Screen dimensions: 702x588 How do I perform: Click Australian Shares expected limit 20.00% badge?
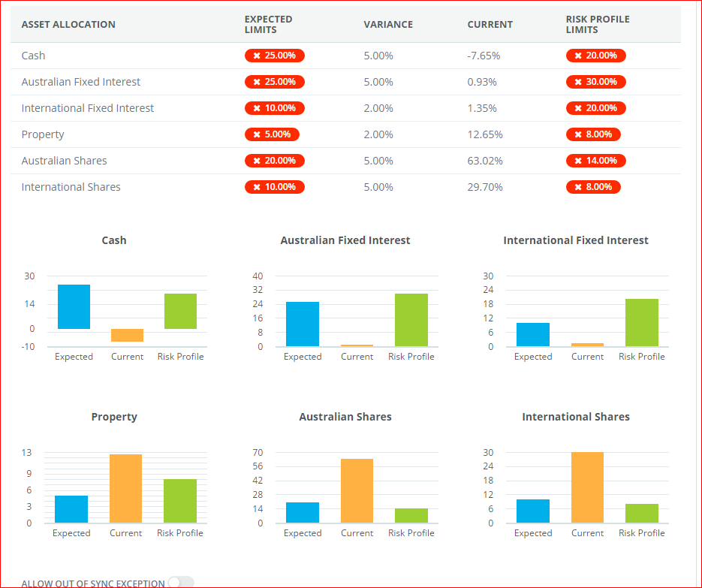(274, 161)
